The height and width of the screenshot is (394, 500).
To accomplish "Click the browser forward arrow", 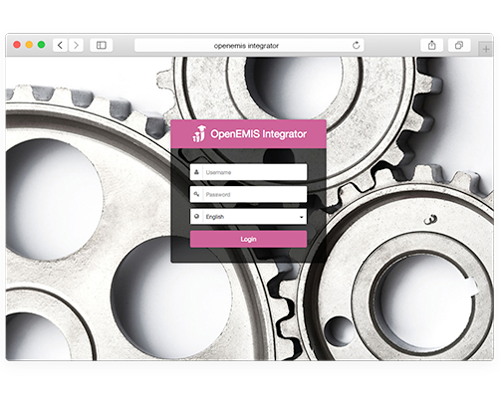I will click(76, 45).
